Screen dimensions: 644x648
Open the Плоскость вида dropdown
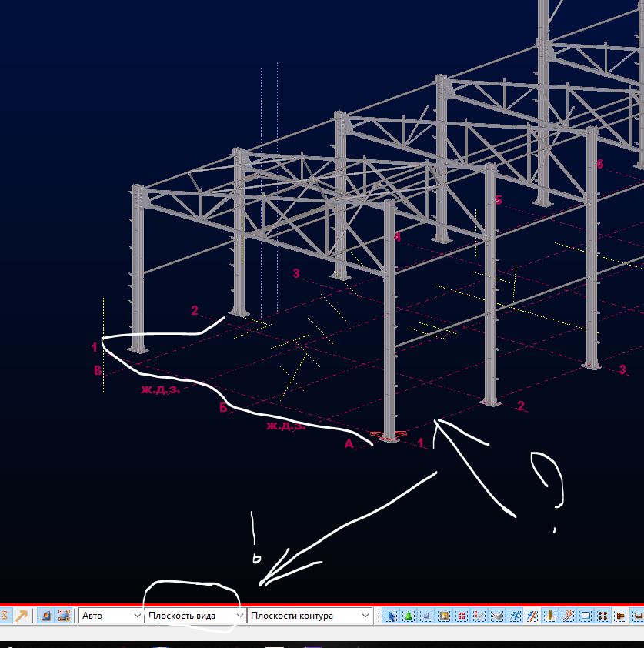coord(195,616)
